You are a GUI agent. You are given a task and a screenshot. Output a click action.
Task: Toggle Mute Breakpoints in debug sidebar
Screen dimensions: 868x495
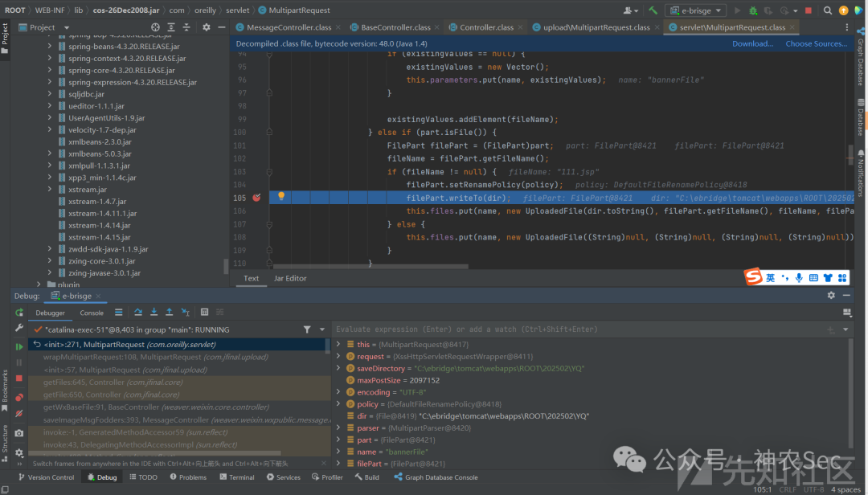tap(19, 415)
